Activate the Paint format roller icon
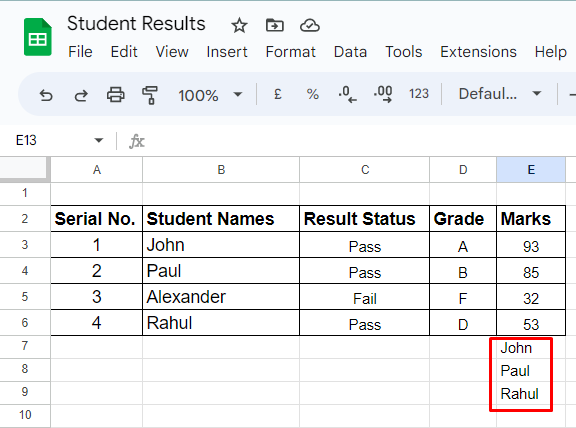This screenshot has width=576, height=428. (150, 95)
